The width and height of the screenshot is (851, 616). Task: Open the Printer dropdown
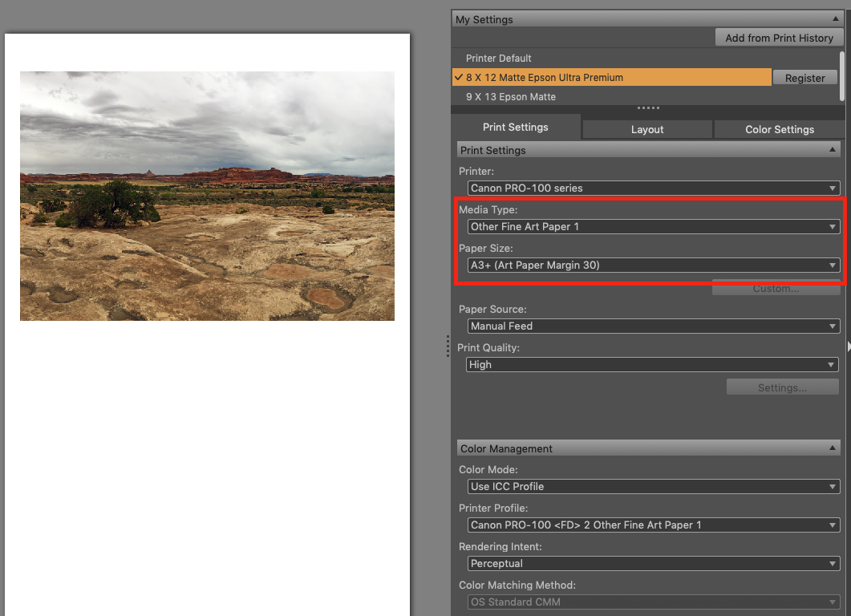(x=653, y=188)
